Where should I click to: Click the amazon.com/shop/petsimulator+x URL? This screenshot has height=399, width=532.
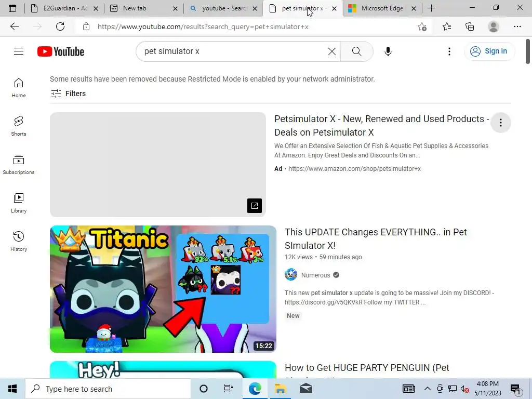(354, 169)
